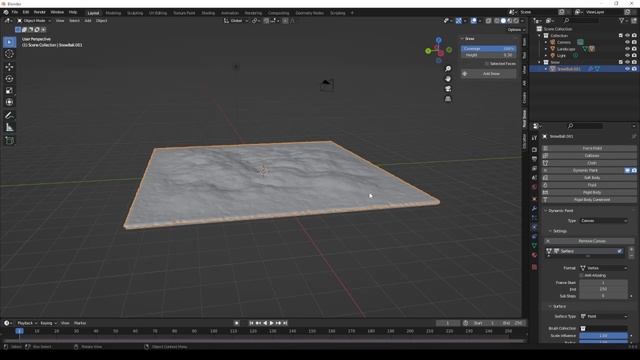Open the Format Vertex dropdown

603,268
